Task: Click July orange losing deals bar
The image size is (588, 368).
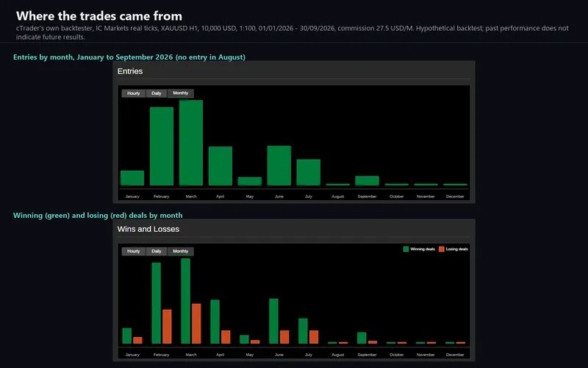Action: [314, 337]
